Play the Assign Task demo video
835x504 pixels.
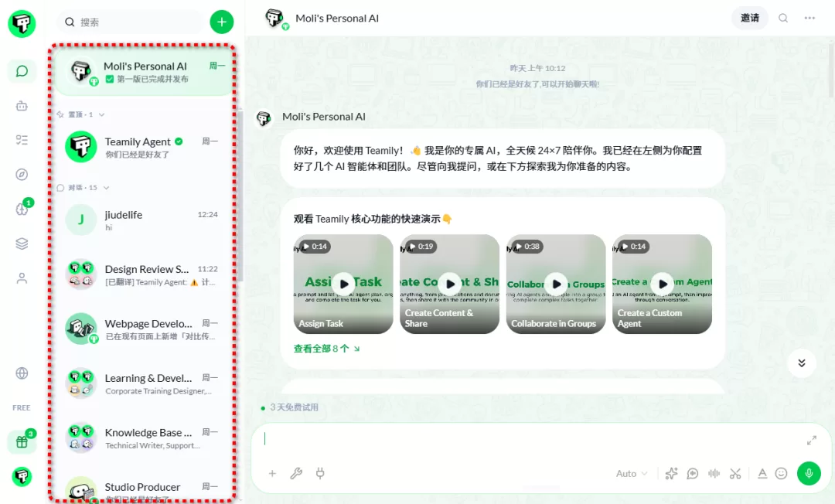click(343, 284)
